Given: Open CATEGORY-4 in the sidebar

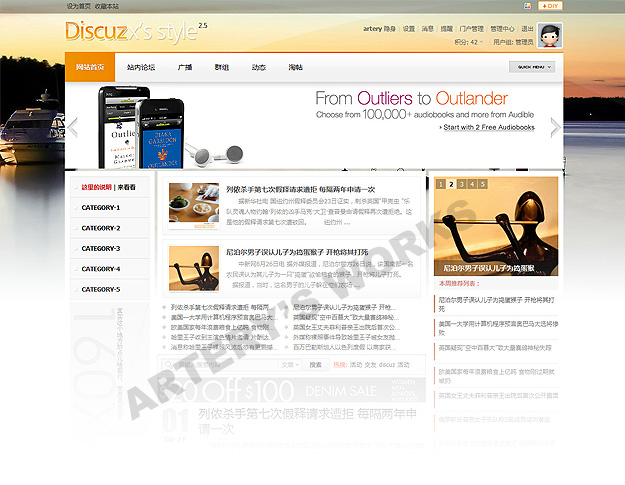Looking at the screenshot, I should 100,269.
